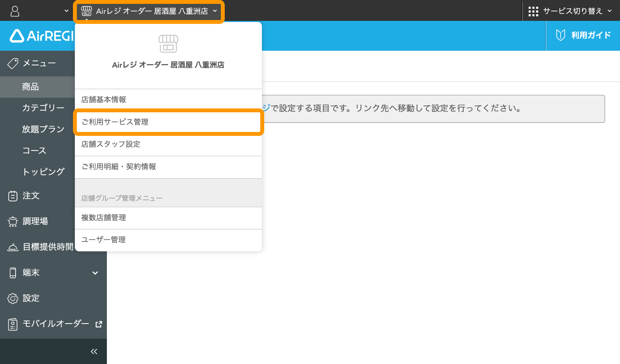620x364 pixels.
Task: Click the 目標提供時間 label text
Action: 48,247
